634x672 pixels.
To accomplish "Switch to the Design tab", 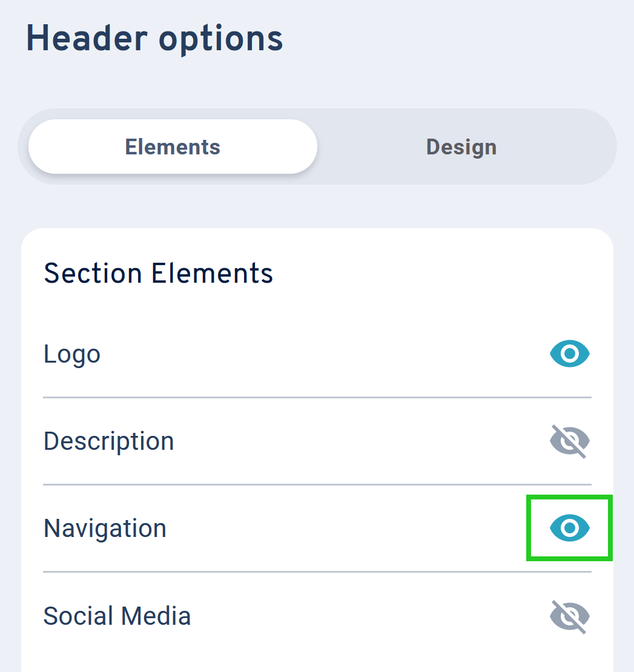I will tap(461, 147).
